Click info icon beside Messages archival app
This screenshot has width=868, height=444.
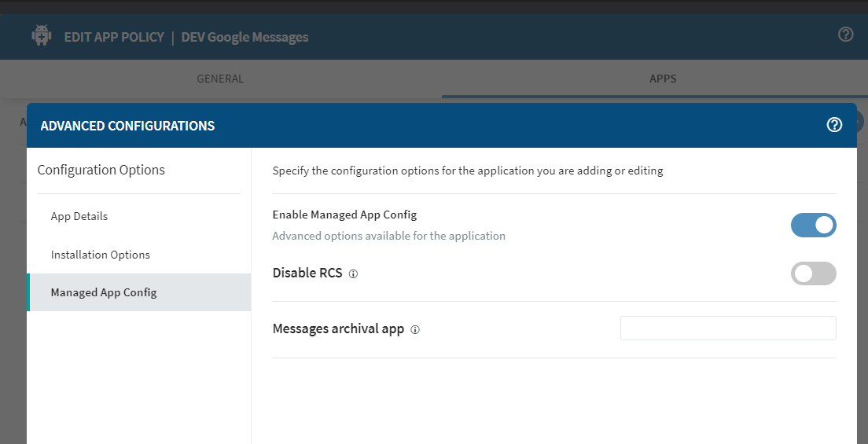pos(415,330)
